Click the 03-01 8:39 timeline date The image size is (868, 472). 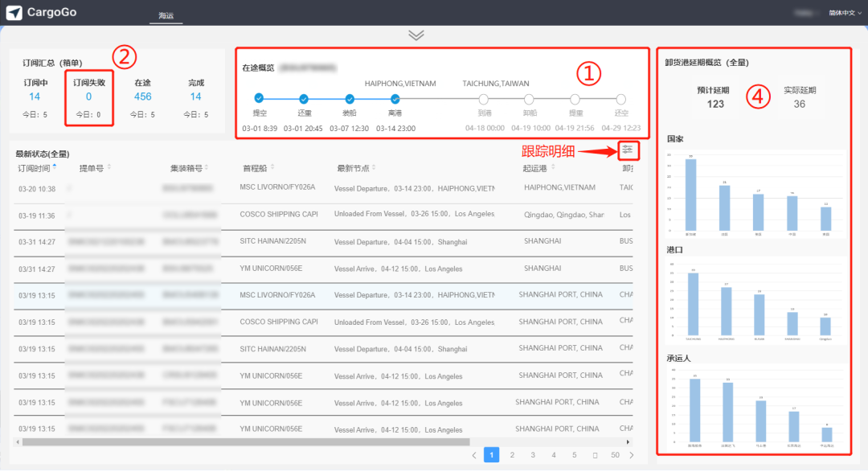click(x=260, y=129)
